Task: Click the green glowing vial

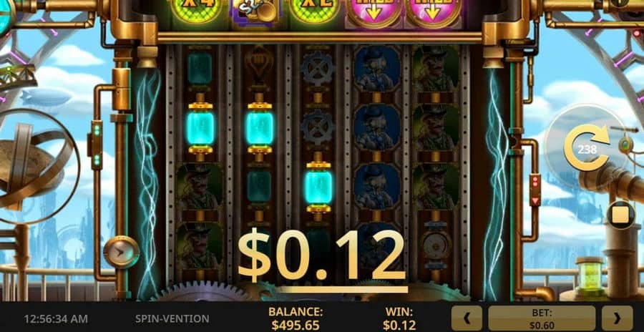Action: [x=590, y=275]
